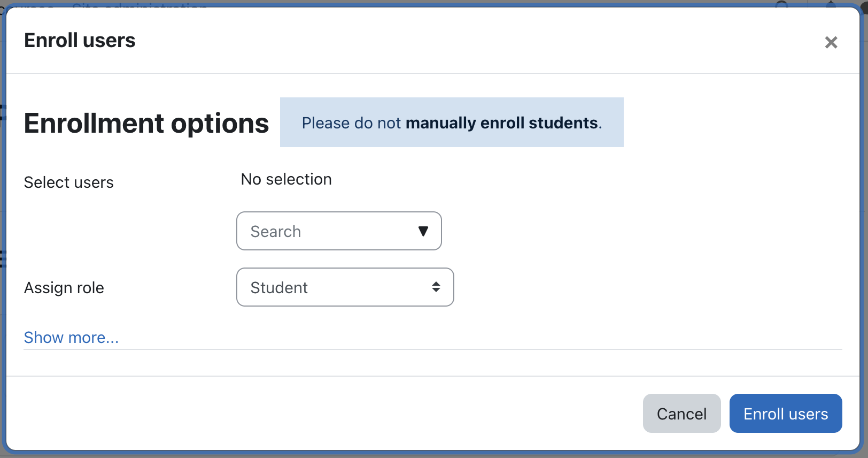Click the Enroll users dialog title

(x=79, y=40)
